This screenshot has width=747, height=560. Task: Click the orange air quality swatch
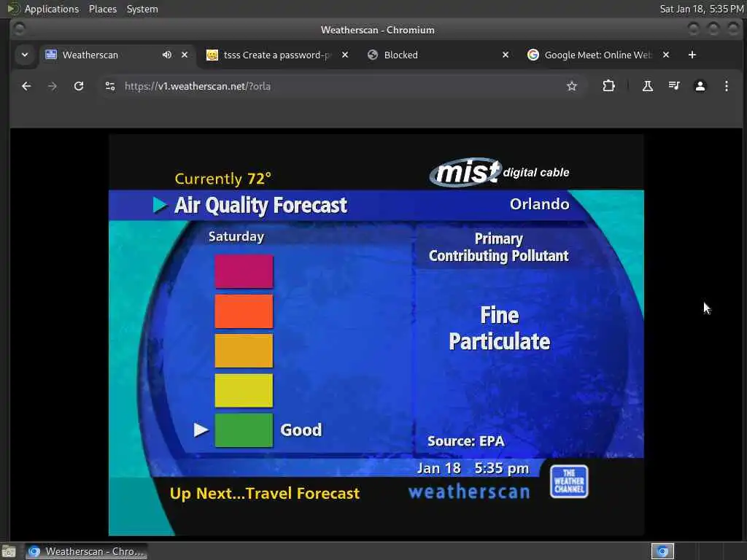pyautogui.click(x=244, y=351)
